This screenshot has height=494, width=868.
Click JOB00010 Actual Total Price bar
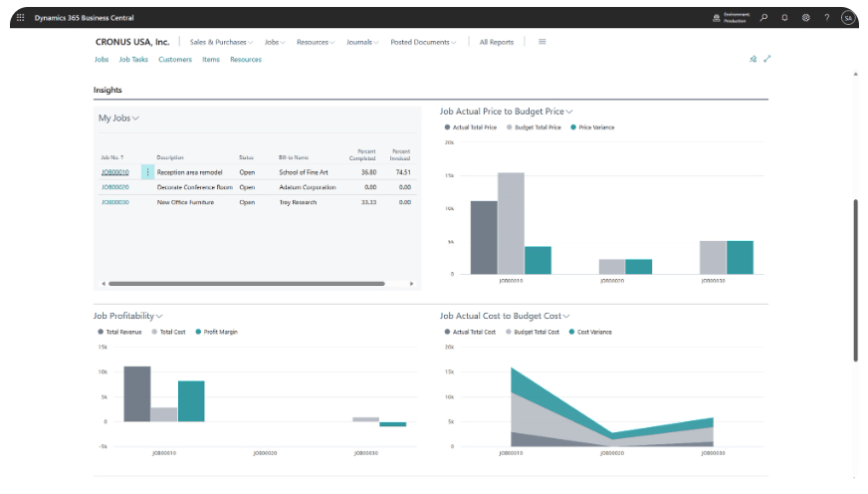[484, 238]
